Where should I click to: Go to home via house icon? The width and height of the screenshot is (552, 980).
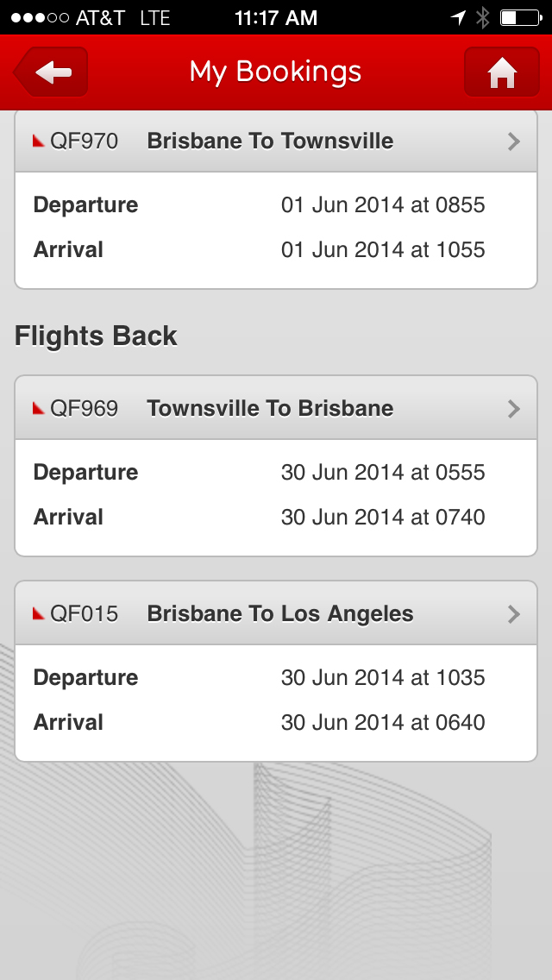click(501, 72)
